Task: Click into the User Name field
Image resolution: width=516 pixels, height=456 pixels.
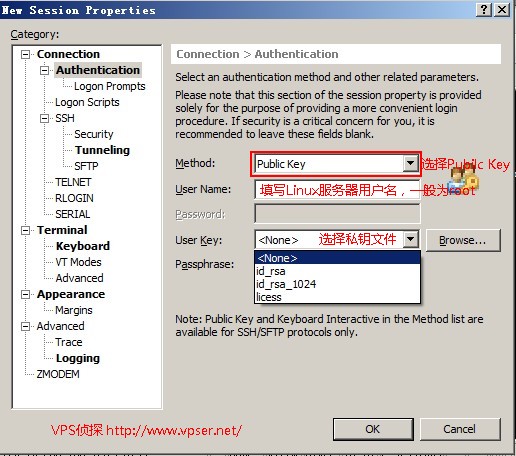Action: pos(337,190)
